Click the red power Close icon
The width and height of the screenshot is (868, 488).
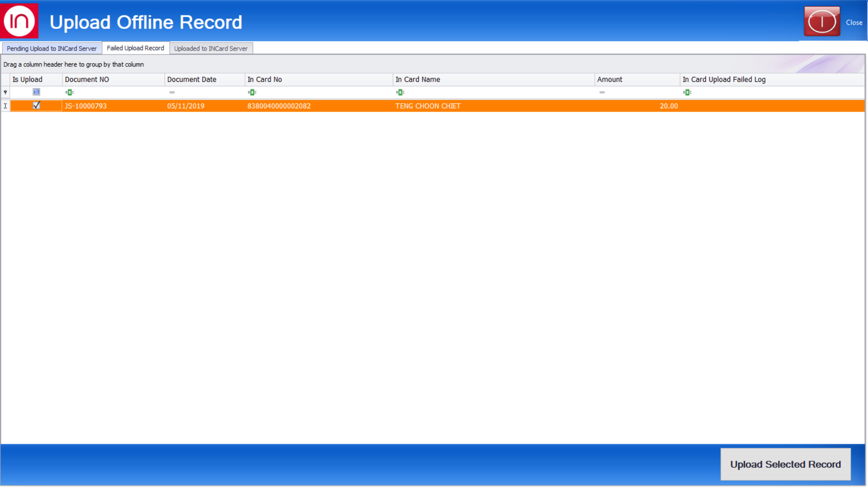(x=821, y=21)
